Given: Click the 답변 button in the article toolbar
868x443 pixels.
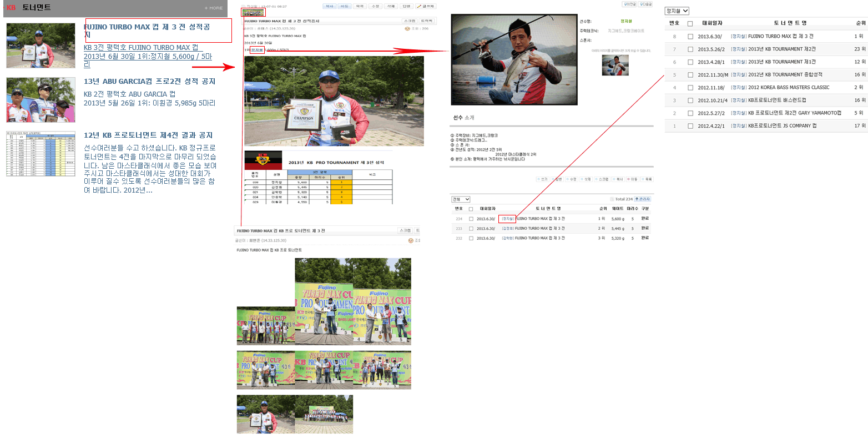Looking at the screenshot, I should [x=406, y=6].
